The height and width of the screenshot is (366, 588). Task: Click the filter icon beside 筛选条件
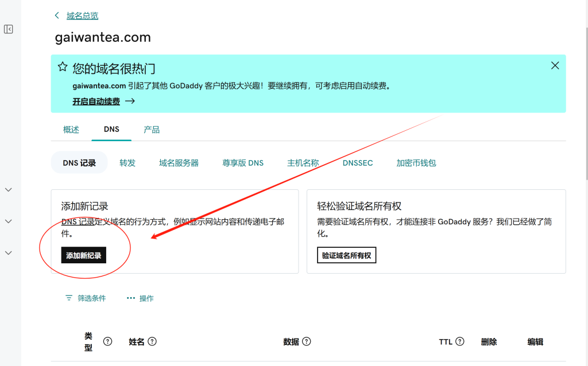pos(68,298)
